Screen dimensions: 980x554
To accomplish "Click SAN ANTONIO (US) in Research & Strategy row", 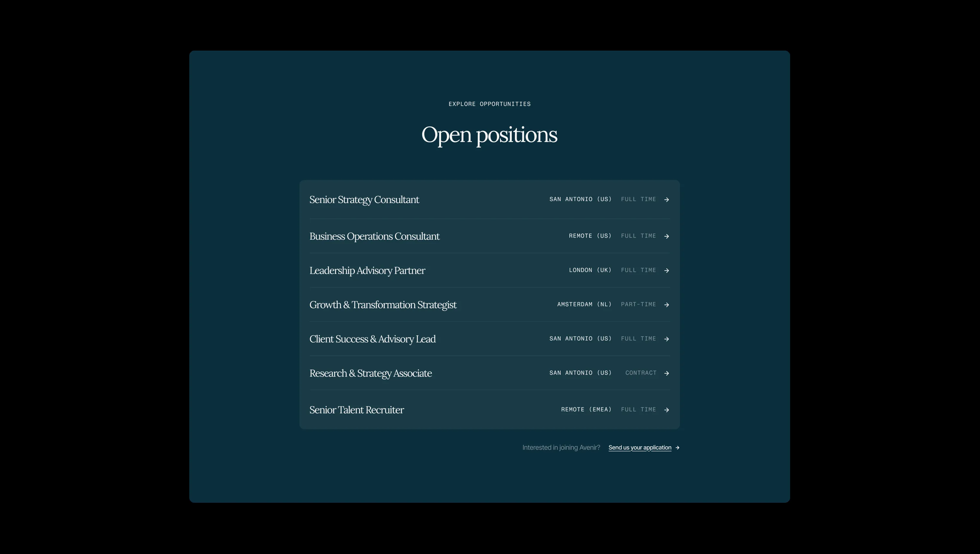I will (x=580, y=373).
